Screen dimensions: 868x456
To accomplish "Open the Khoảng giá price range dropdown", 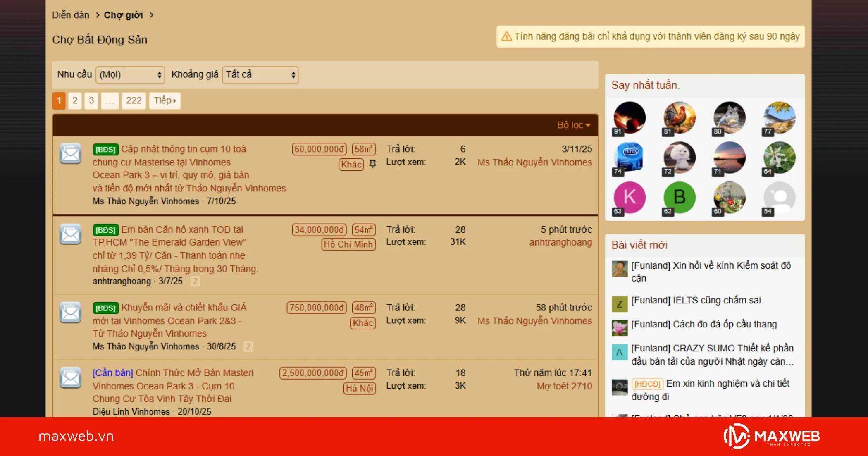I will pos(260,75).
